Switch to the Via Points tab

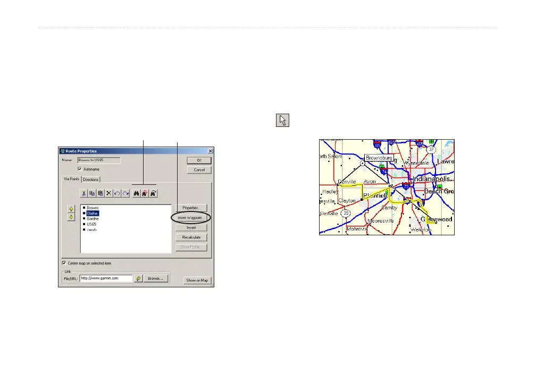tap(71, 179)
